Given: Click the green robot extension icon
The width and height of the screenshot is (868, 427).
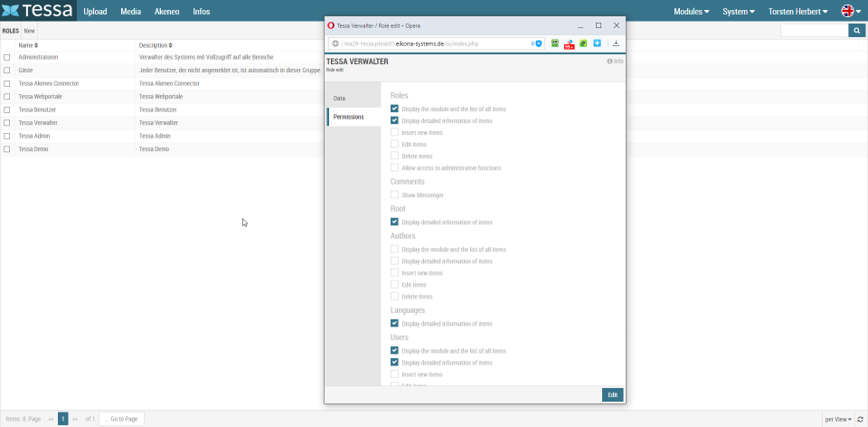Looking at the screenshot, I should tap(554, 43).
